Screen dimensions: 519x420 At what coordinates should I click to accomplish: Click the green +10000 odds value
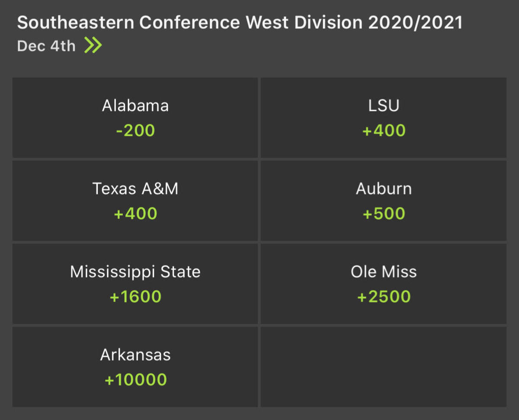(x=135, y=379)
